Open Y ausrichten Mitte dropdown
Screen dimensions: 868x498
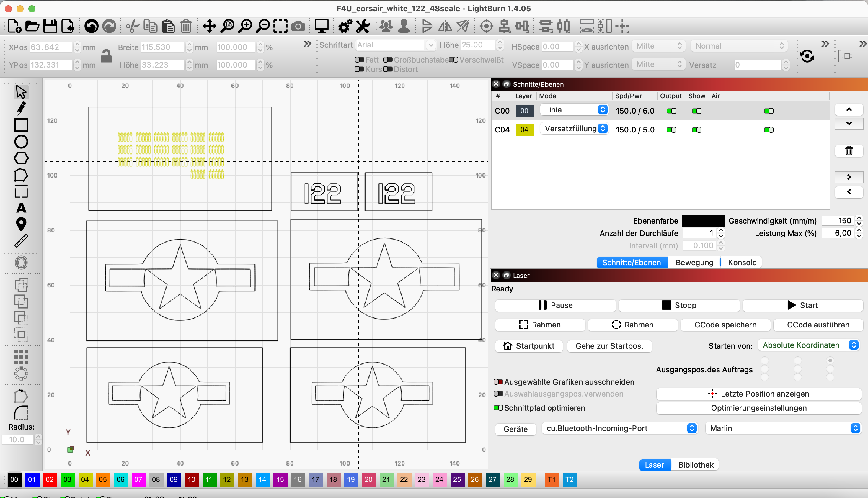pyautogui.click(x=659, y=64)
